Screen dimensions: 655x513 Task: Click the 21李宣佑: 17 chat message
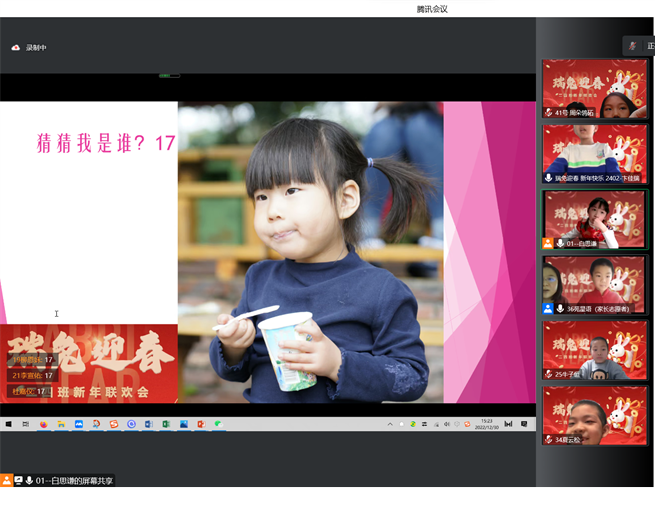click(32, 376)
